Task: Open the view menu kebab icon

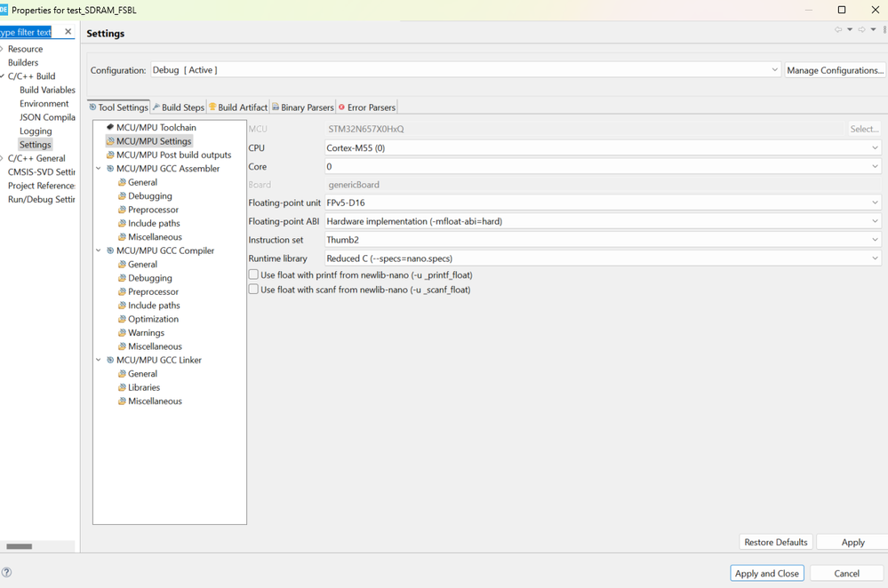Action: point(884,29)
